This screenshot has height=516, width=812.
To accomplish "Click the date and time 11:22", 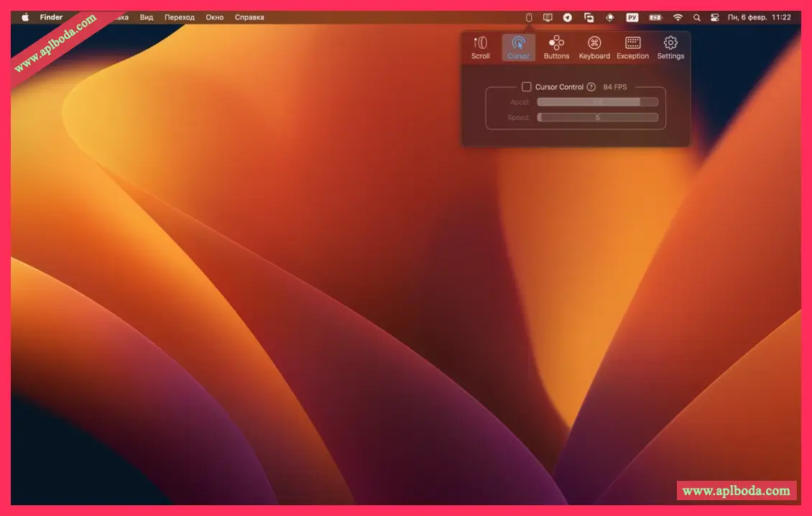I will pos(759,17).
